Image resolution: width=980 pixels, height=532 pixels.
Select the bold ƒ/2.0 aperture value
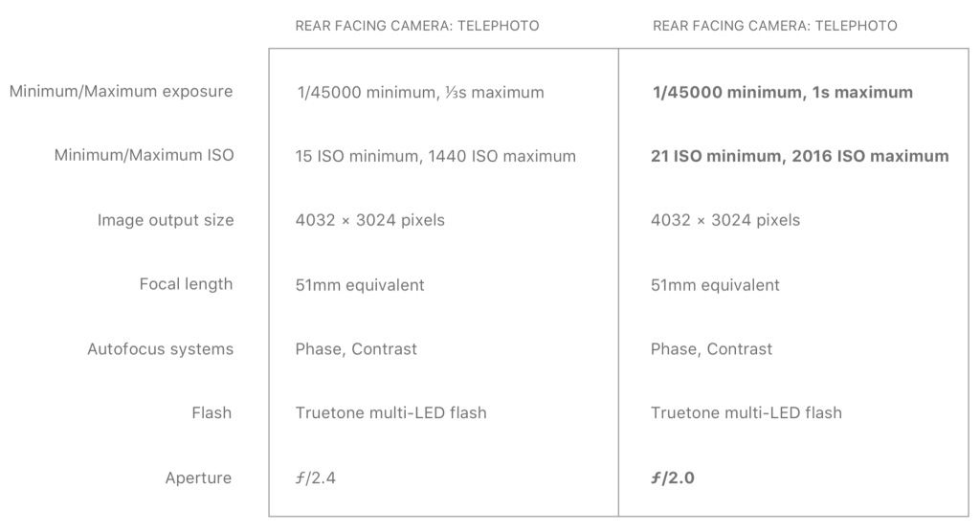[x=673, y=477]
